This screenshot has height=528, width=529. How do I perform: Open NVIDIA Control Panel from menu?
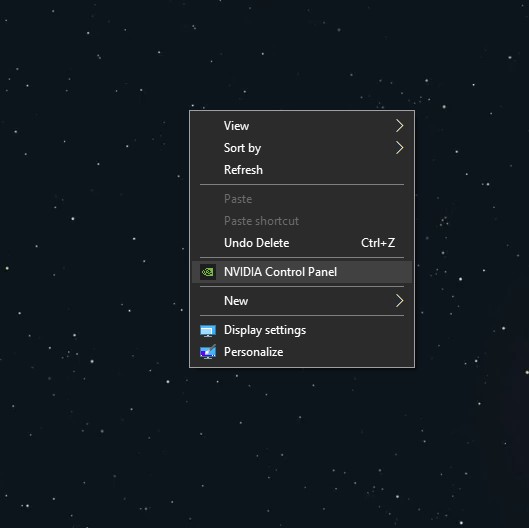302,272
